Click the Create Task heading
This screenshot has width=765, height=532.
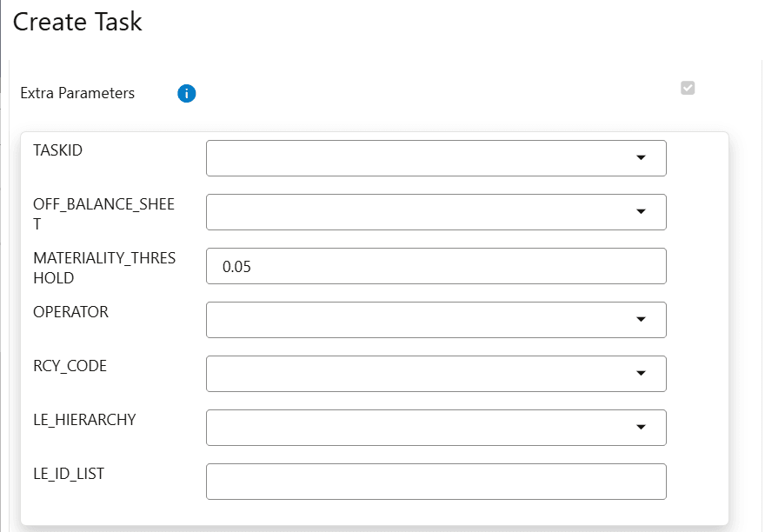[x=77, y=23]
